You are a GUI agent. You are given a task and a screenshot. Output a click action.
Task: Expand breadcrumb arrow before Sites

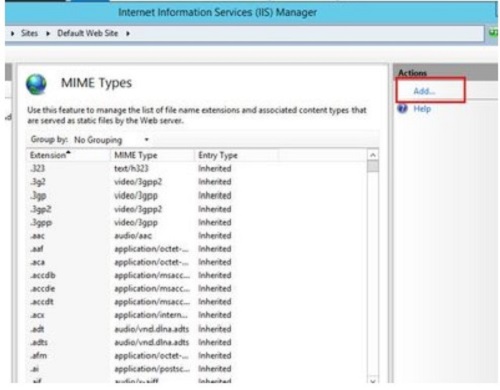tap(13, 33)
